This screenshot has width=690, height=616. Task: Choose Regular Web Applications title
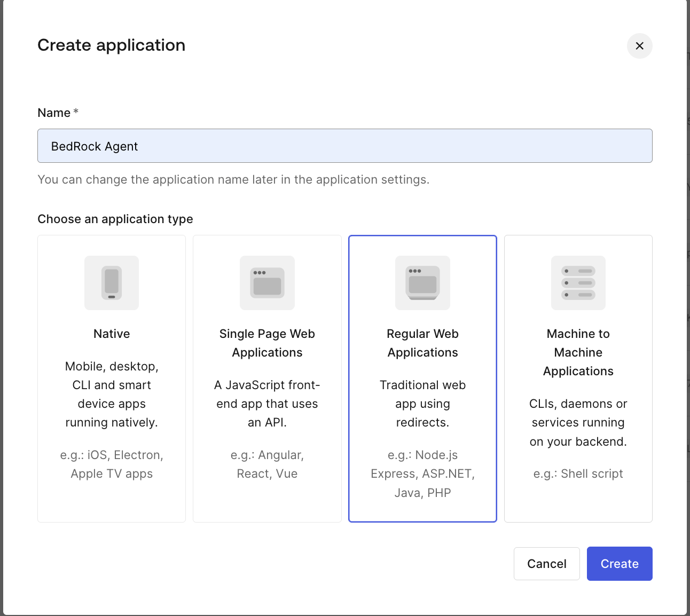422,343
